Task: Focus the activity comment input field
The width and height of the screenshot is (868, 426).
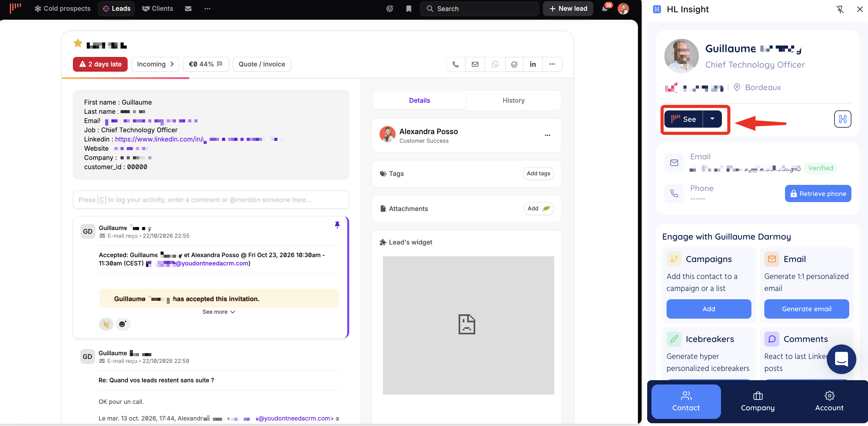Action: click(211, 200)
